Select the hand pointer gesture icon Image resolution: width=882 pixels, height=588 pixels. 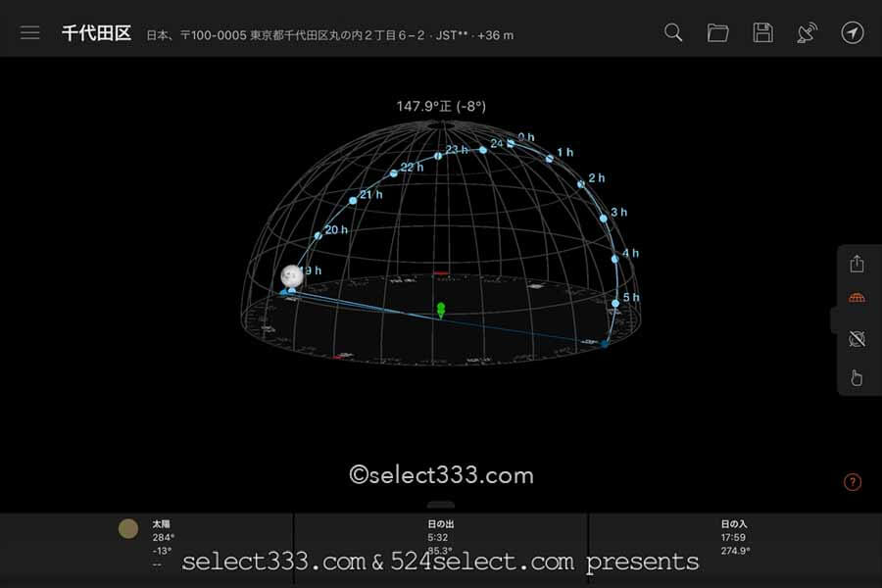point(857,377)
